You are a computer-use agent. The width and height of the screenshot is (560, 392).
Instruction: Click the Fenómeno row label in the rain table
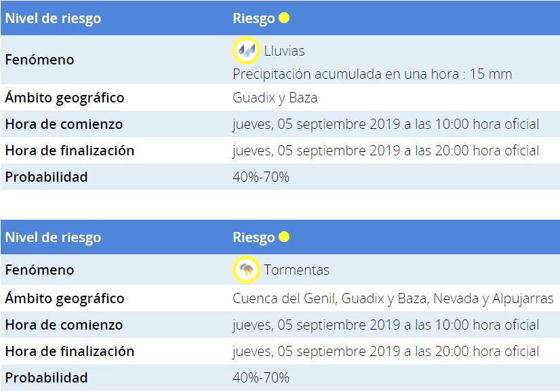pos(39,60)
